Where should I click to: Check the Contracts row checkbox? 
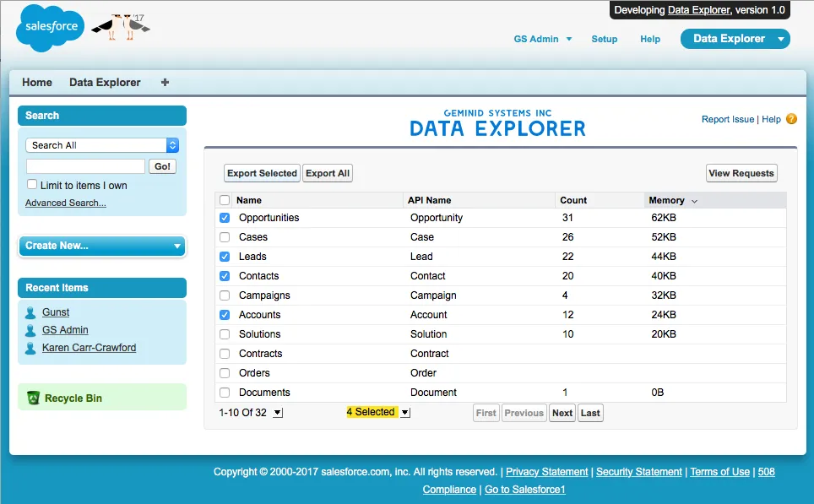pos(225,354)
